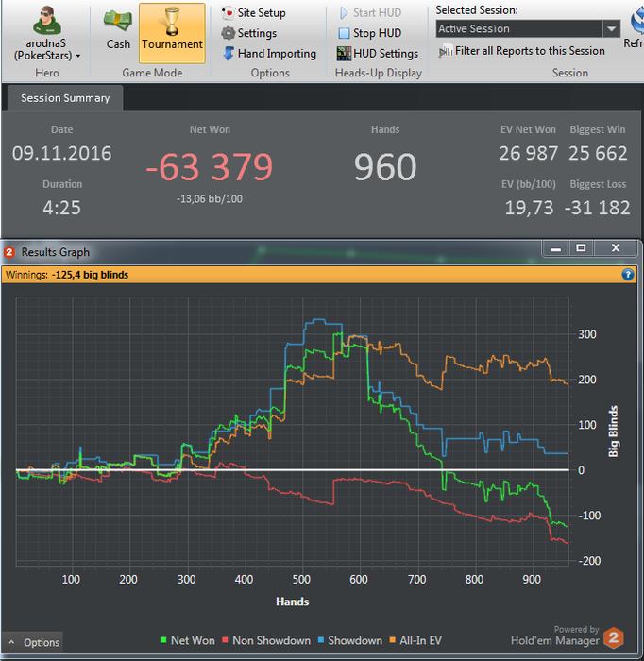Expand the Selected Session dropdown arrow

tap(611, 28)
